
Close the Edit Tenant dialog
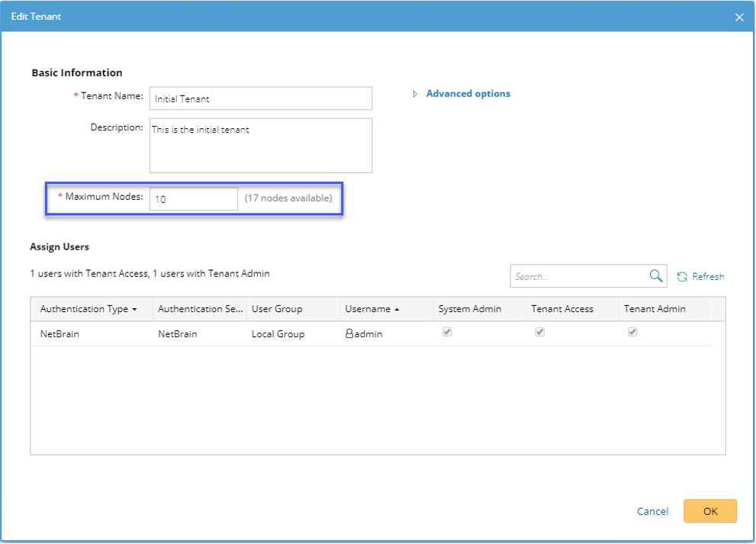point(738,17)
